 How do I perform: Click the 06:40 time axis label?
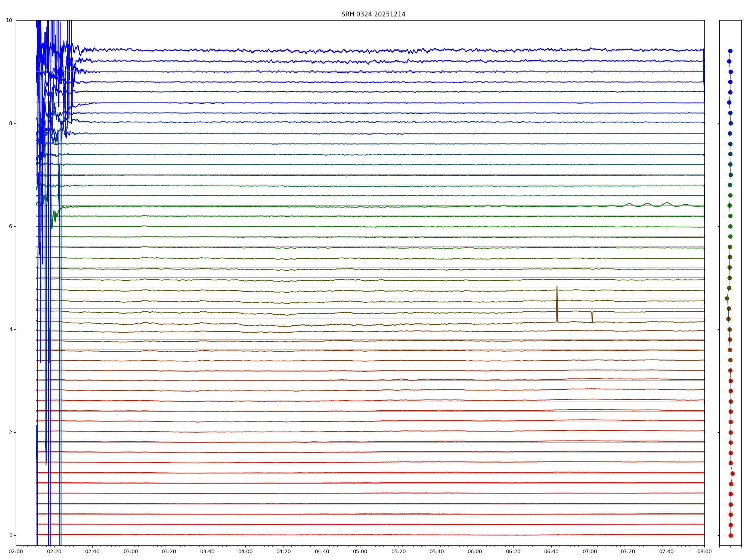pos(551,551)
